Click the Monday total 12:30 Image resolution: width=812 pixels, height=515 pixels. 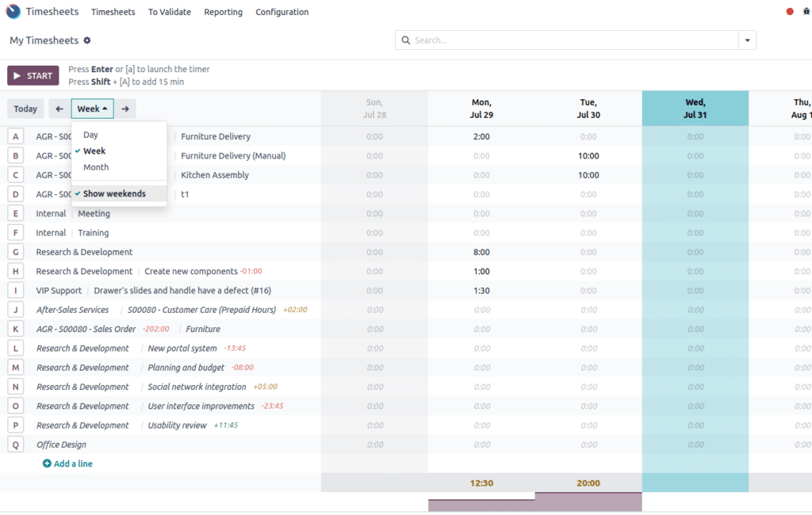point(481,483)
